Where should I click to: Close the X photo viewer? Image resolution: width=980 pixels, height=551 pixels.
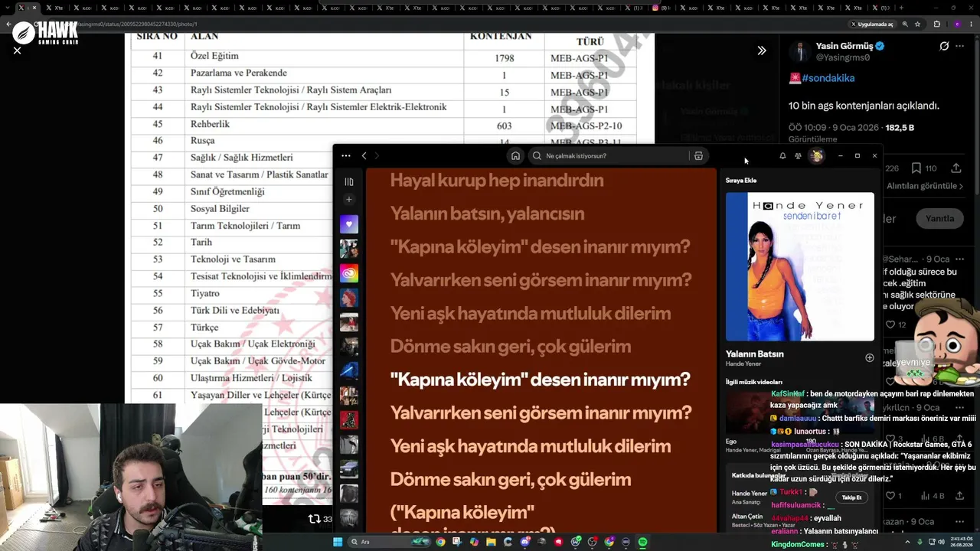[x=17, y=51]
